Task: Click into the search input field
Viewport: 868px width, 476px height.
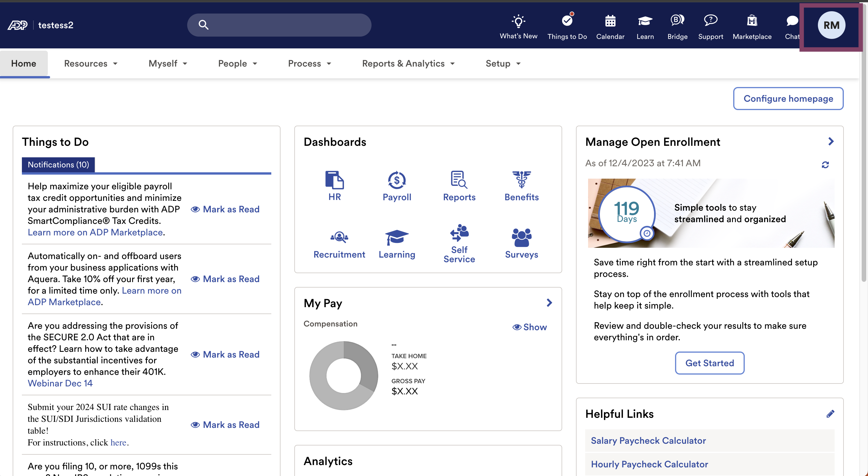Action: tap(279, 25)
